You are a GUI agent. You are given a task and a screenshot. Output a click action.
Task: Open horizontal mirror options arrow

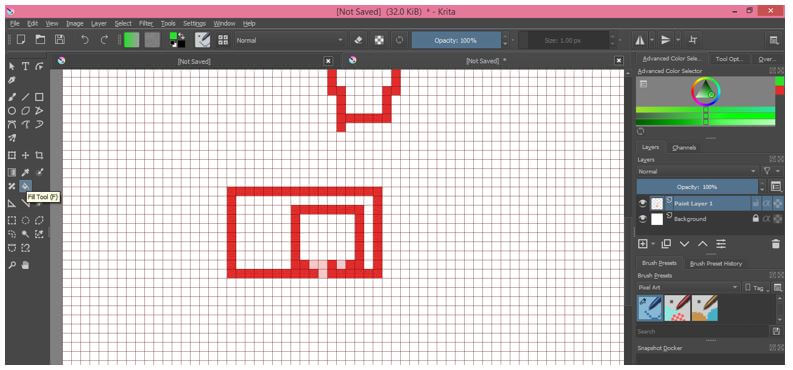click(652, 40)
